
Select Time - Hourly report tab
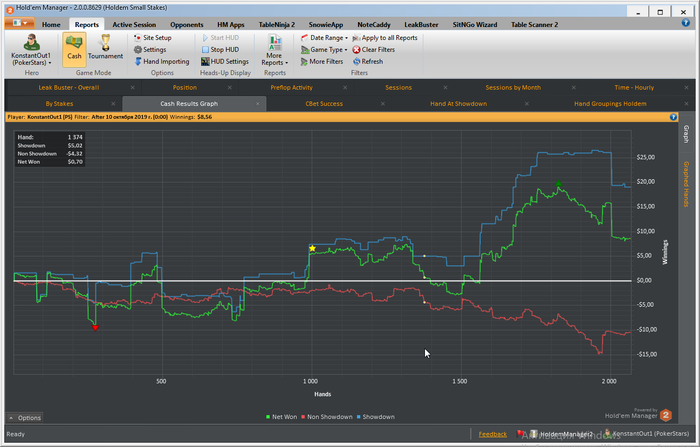634,88
